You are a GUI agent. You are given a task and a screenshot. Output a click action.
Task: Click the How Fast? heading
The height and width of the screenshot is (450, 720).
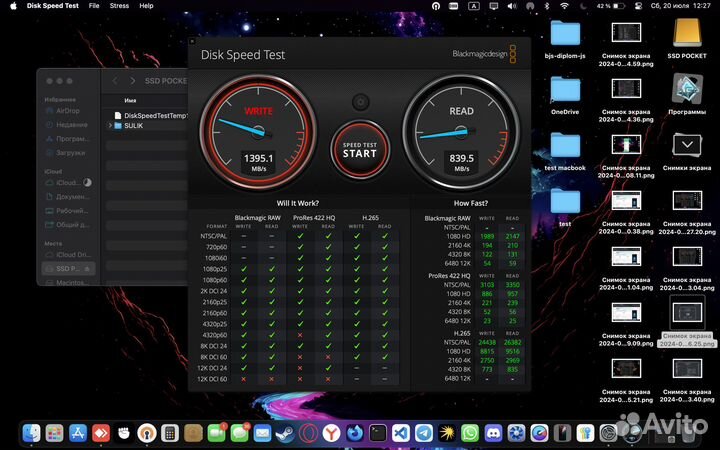(471, 203)
